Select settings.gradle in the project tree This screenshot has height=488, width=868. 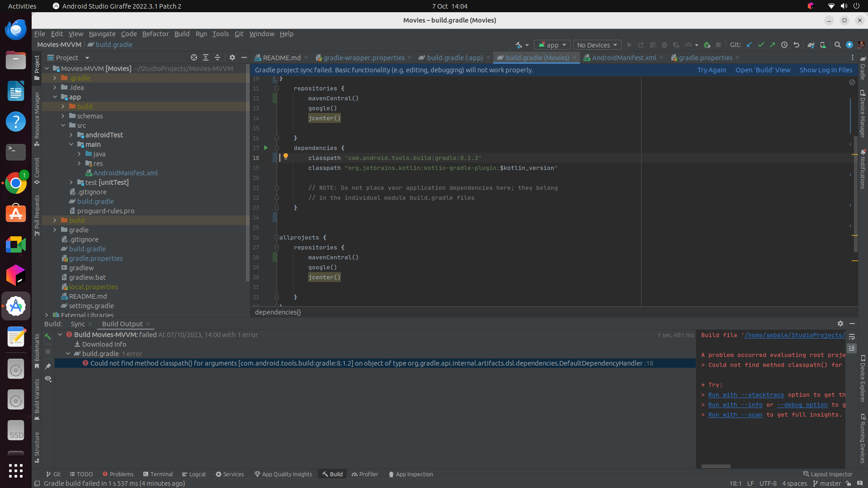tap(91, 305)
